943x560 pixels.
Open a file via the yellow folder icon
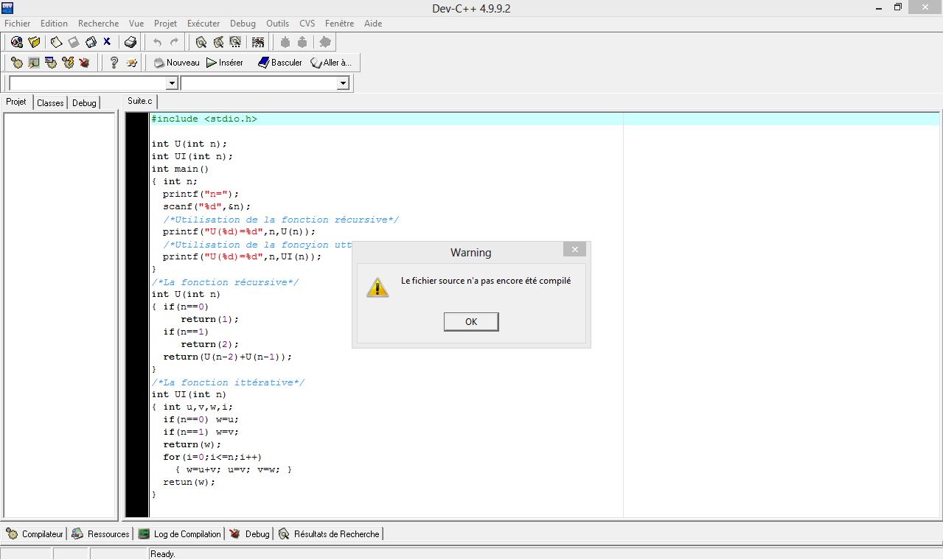coord(34,42)
